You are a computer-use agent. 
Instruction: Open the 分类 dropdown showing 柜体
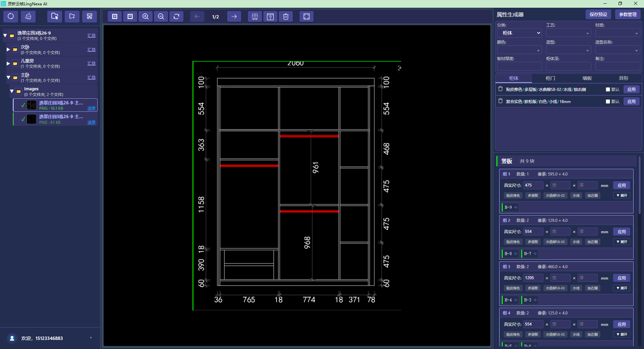(x=519, y=33)
